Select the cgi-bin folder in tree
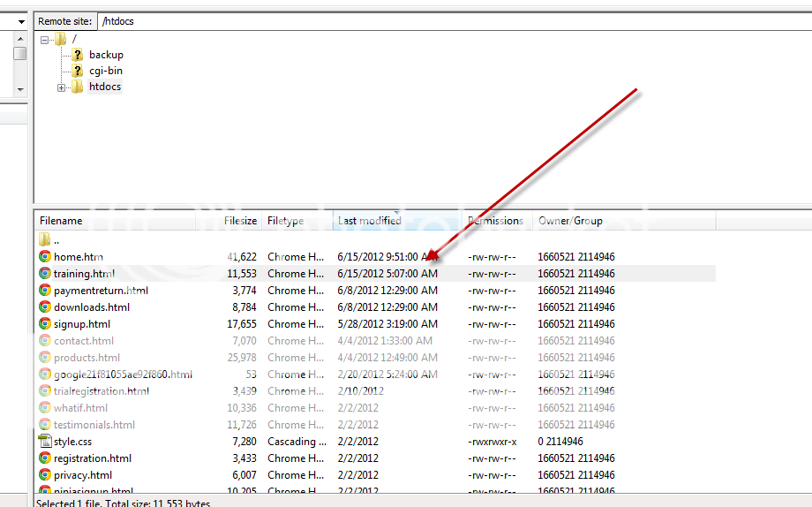The height and width of the screenshot is (507, 812). pyautogui.click(x=106, y=71)
